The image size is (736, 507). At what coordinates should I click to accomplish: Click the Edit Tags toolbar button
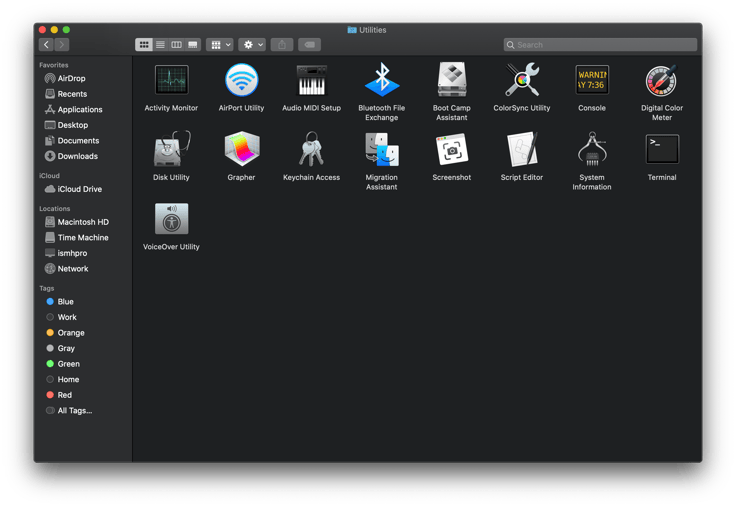click(x=309, y=45)
